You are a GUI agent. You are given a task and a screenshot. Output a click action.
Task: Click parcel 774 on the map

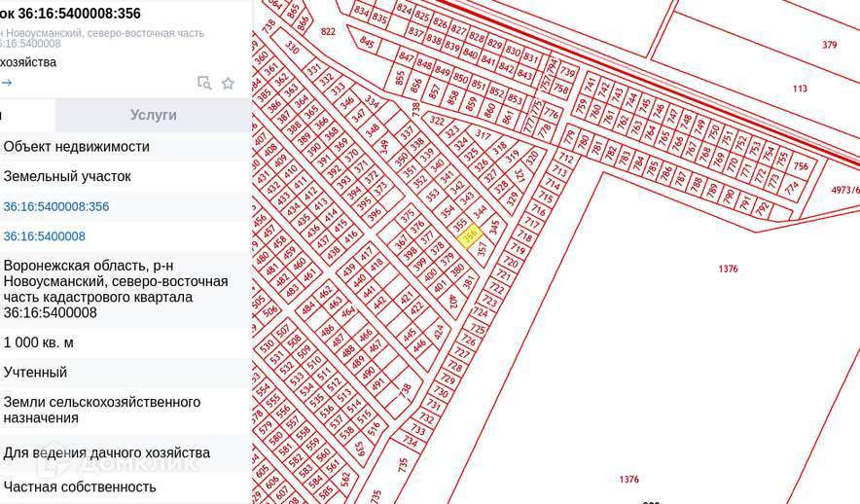[792, 189]
